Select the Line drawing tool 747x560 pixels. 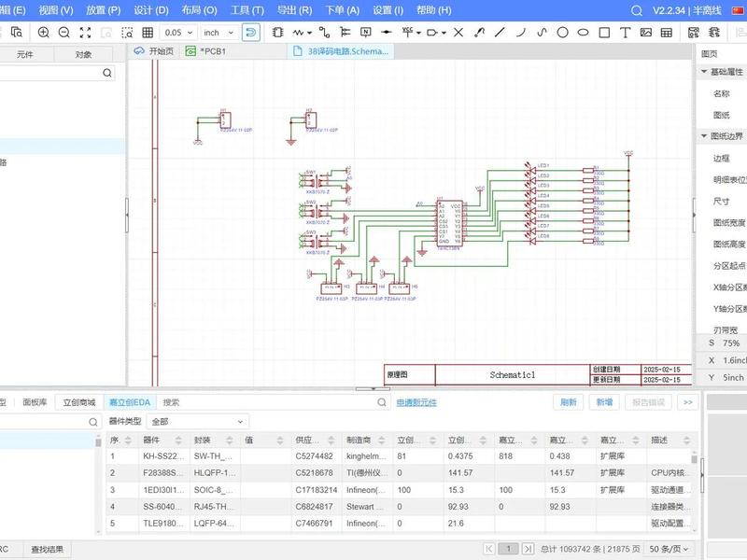tap(500, 33)
